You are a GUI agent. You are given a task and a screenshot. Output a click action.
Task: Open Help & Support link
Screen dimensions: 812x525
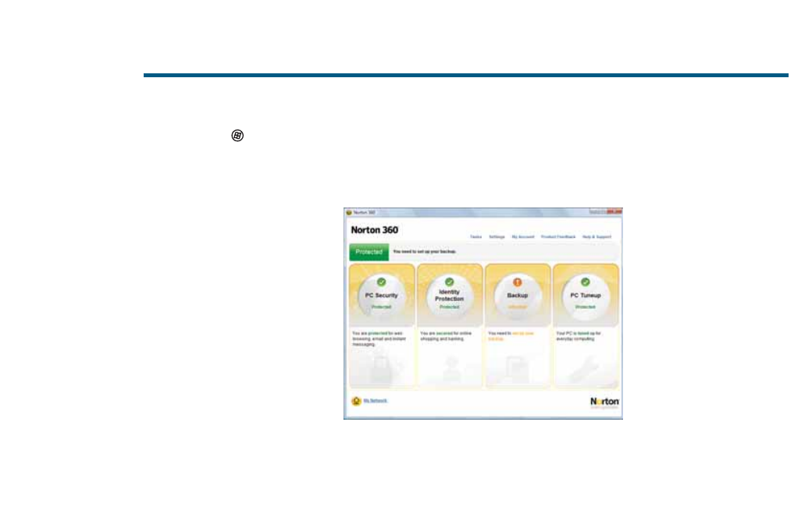click(x=597, y=237)
